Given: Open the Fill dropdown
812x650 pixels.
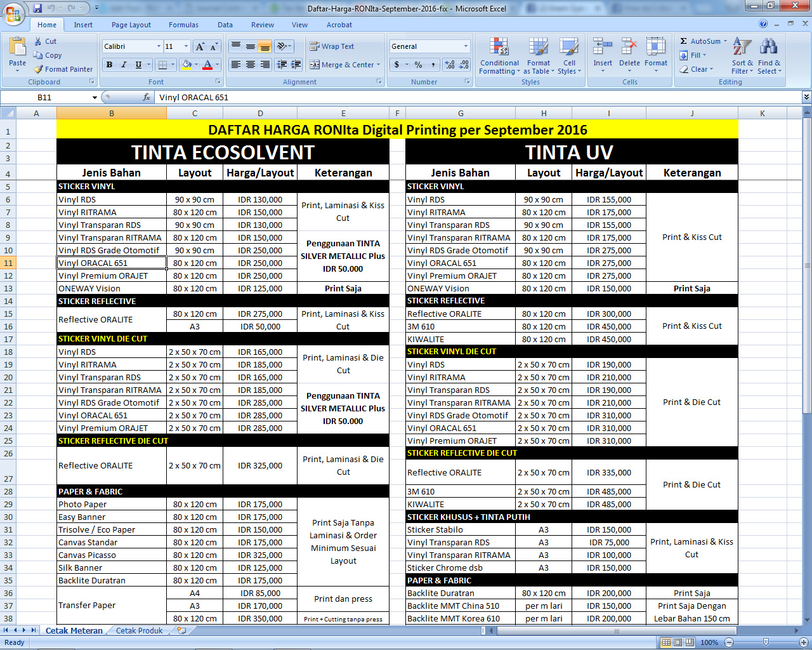Looking at the screenshot, I should click(x=693, y=55).
